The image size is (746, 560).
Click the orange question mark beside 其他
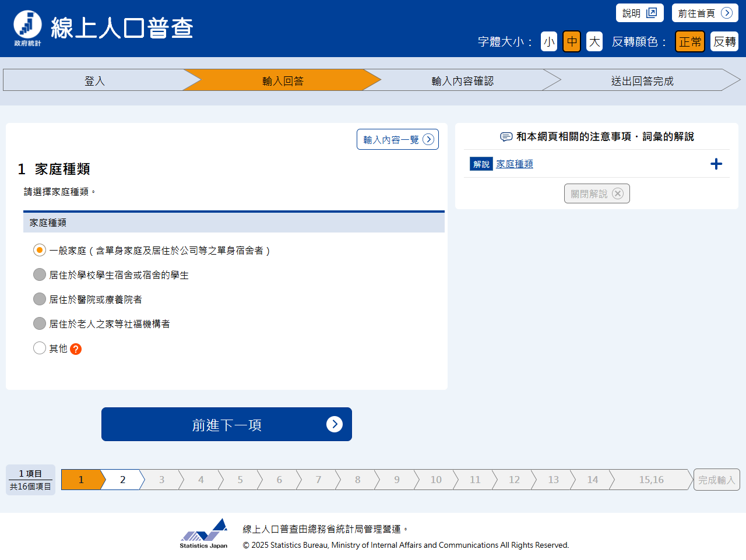pyautogui.click(x=76, y=349)
